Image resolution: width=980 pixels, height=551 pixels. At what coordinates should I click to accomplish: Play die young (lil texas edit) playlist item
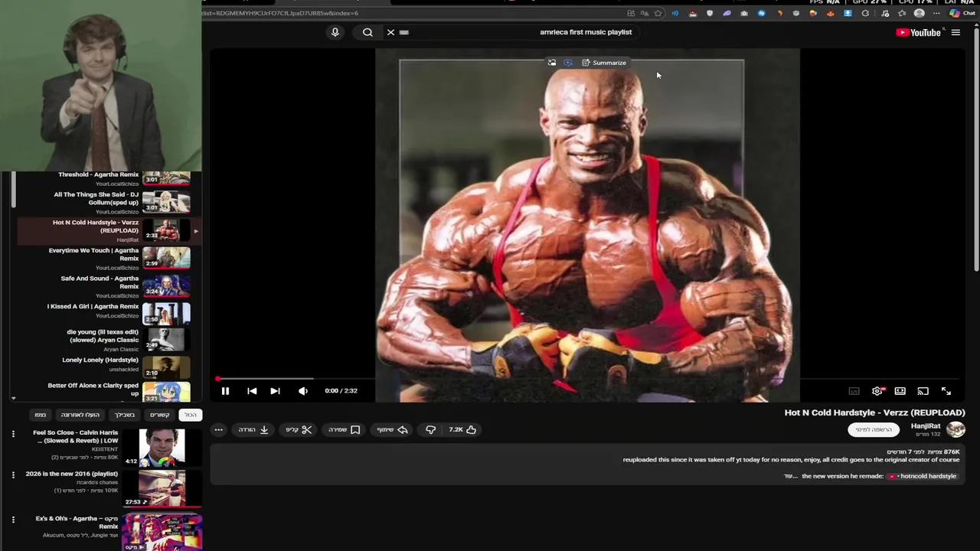point(107,341)
